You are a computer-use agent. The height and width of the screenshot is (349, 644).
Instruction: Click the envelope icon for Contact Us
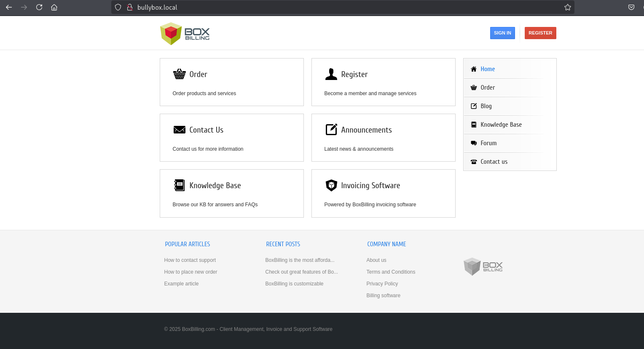pos(179,130)
